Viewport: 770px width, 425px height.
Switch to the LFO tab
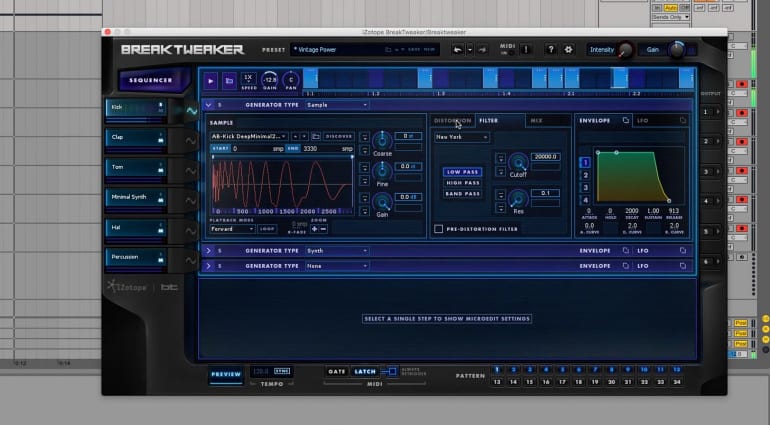[642, 120]
